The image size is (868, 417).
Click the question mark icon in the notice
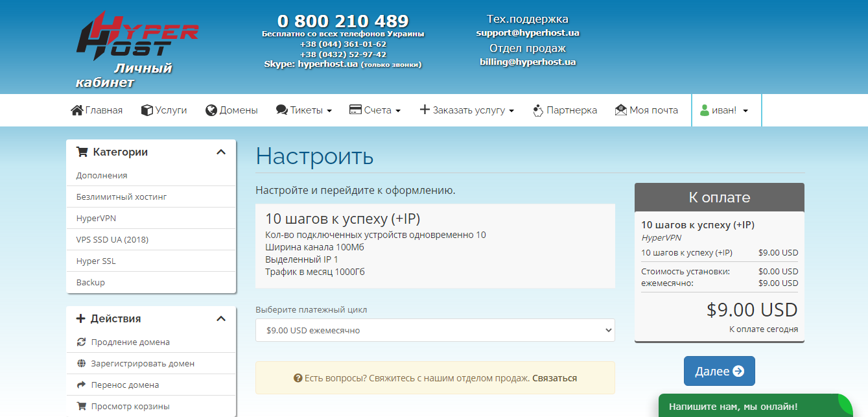298,378
